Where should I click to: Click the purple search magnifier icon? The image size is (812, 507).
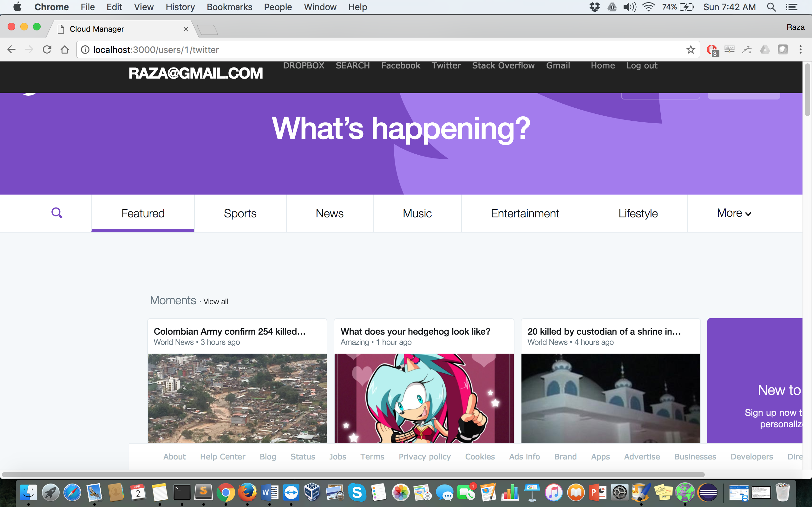pyautogui.click(x=57, y=213)
